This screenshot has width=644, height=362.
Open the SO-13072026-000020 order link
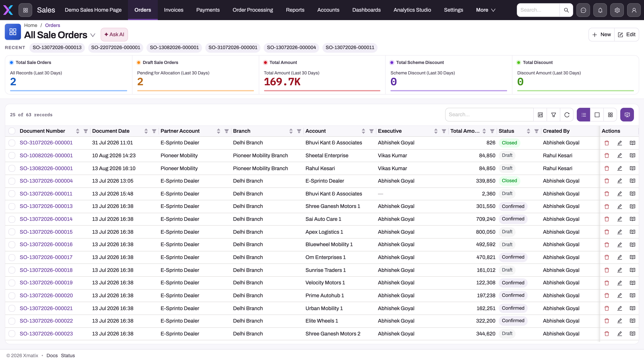[46, 295]
